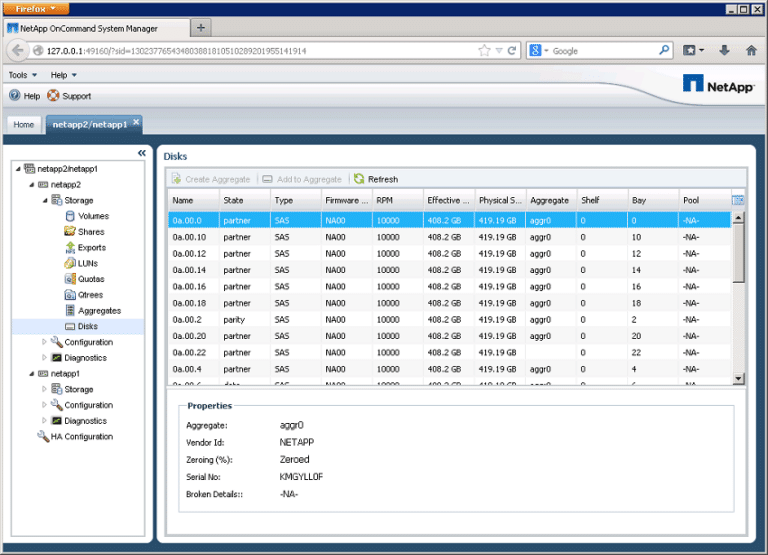The height and width of the screenshot is (555, 768).
Task: Go to the browser home page icon
Action: [751, 50]
